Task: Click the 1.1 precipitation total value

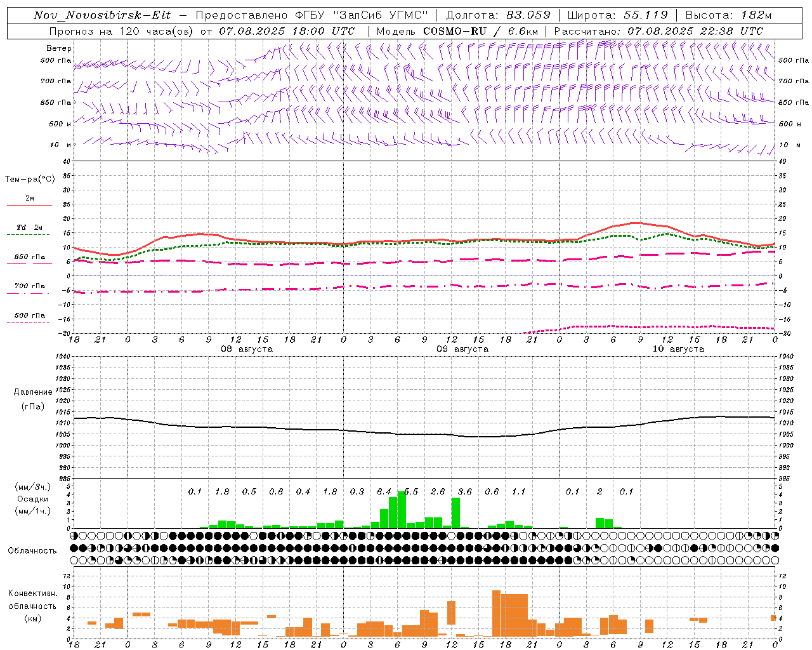Action: coord(519,492)
